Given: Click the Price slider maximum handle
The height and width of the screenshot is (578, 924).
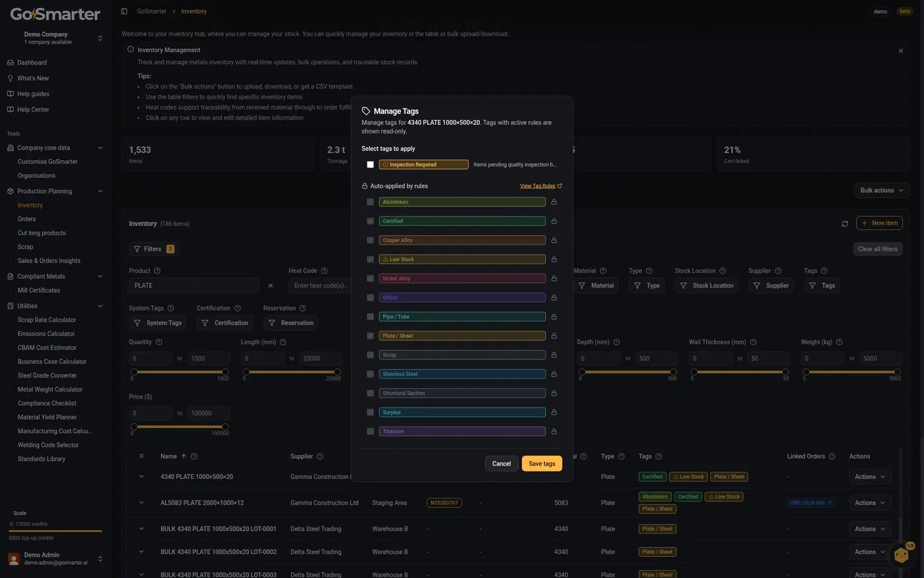Looking at the screenshot, I should tap(226, 427).
